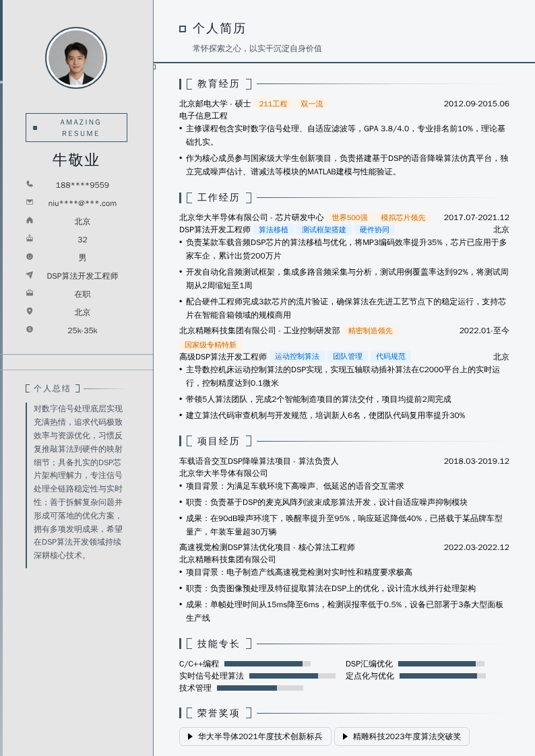Click the briefcase icon beside 在职
The height and width of the screenshot is (756, 535).
click(30, 293)
